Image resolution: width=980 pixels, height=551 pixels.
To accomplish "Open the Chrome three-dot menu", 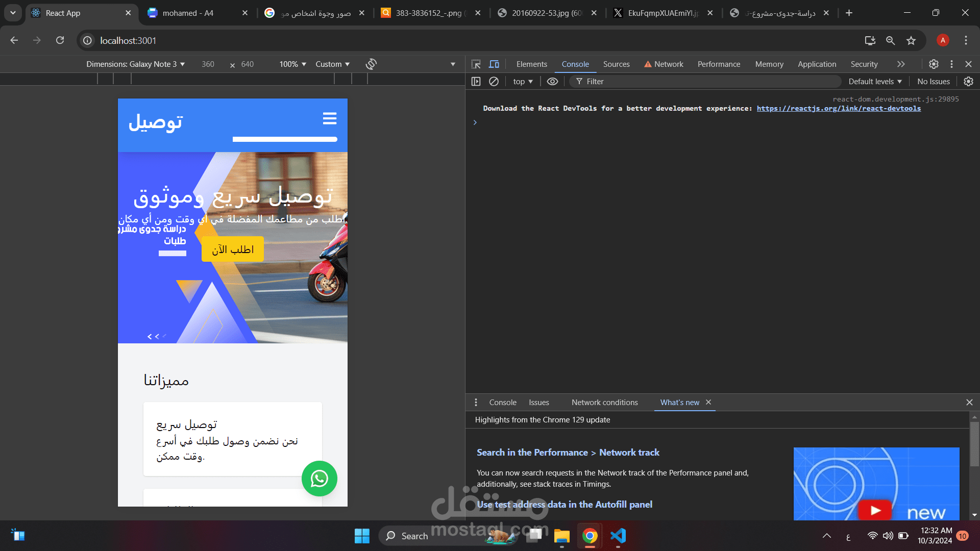I will tap(966, 40).
